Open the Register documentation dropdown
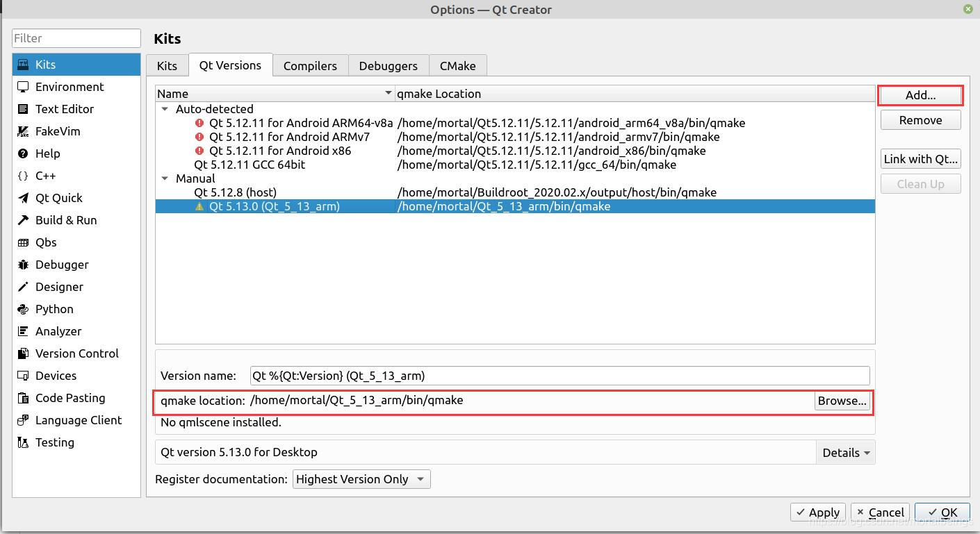The height and width of the screenshot is (534, 980). coord(361,479)
